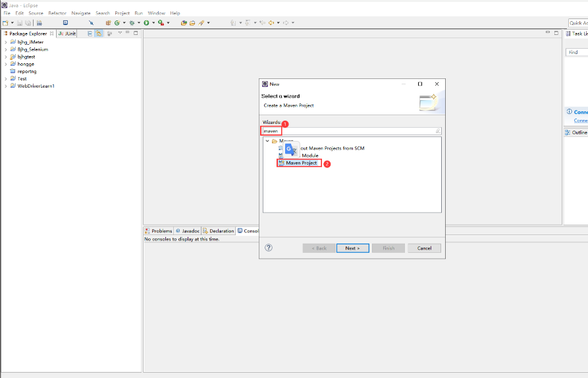Click the New toolbar icon
The height and width of the screenshot is (378, 588).
[5, 23]
